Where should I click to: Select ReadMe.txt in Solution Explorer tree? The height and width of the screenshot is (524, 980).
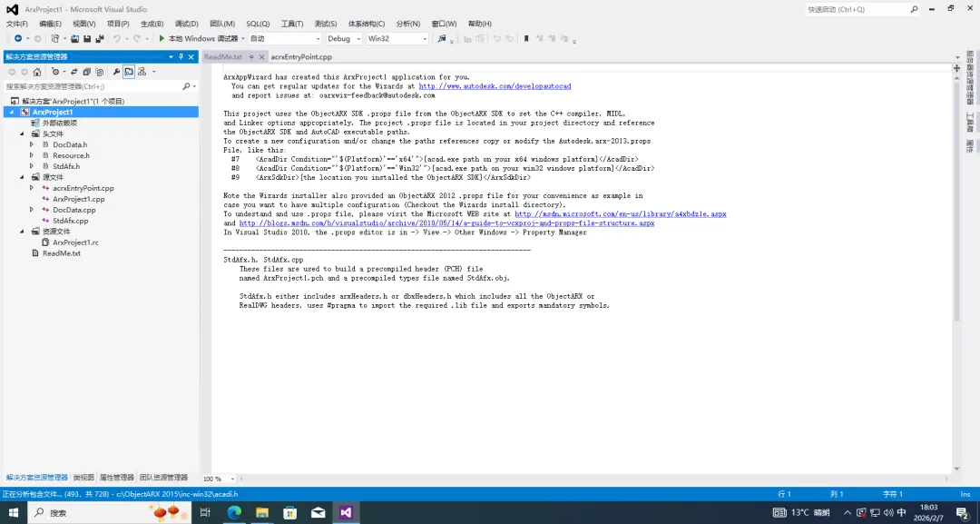point(62,253)
